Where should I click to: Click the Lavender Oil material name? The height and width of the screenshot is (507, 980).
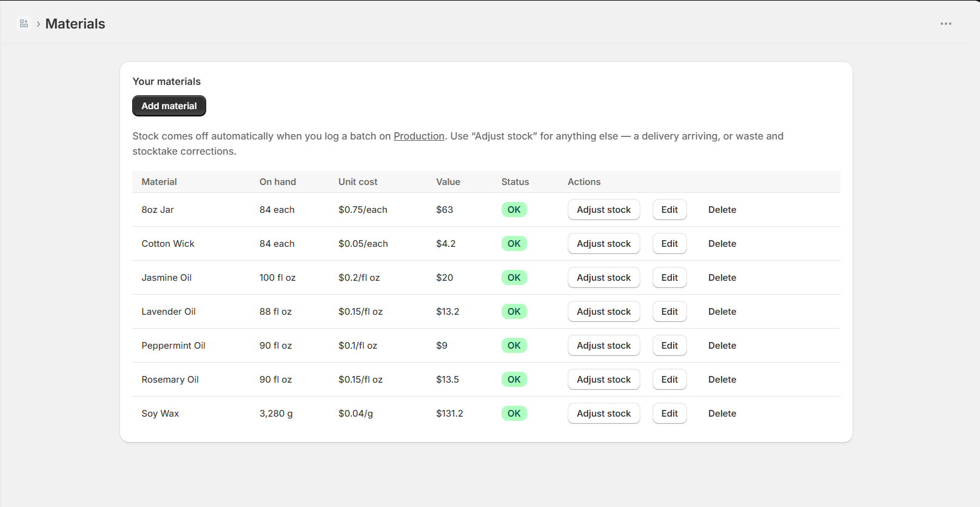click(169, 312)
